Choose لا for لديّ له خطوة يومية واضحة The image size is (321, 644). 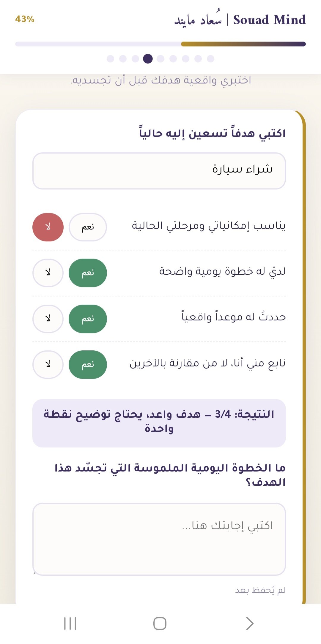pyautogui.click(x=48, y=273)
